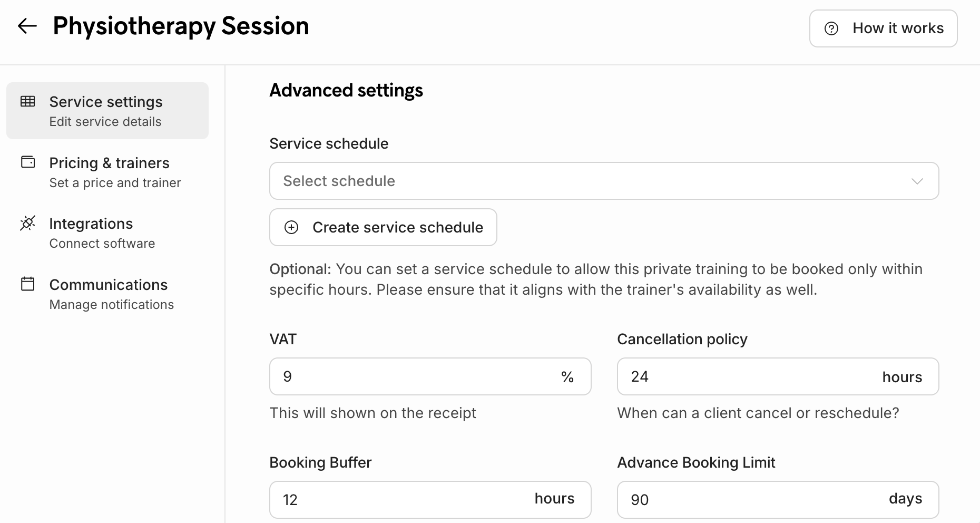Image resolution: width=980 pixels, height=523 pixels.
Task: Click the plus circle icon
Action: [291, 227]
